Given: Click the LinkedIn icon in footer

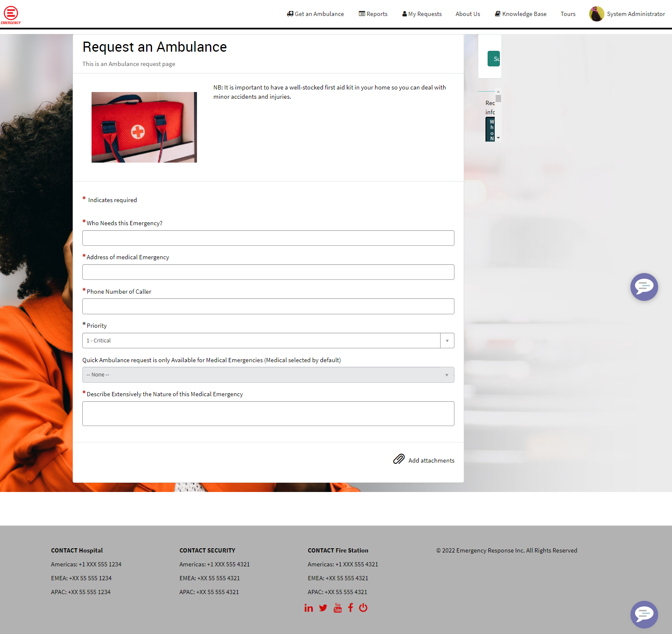Looking at the screenshot, I should pyautogui.click(x=309, y=608).
